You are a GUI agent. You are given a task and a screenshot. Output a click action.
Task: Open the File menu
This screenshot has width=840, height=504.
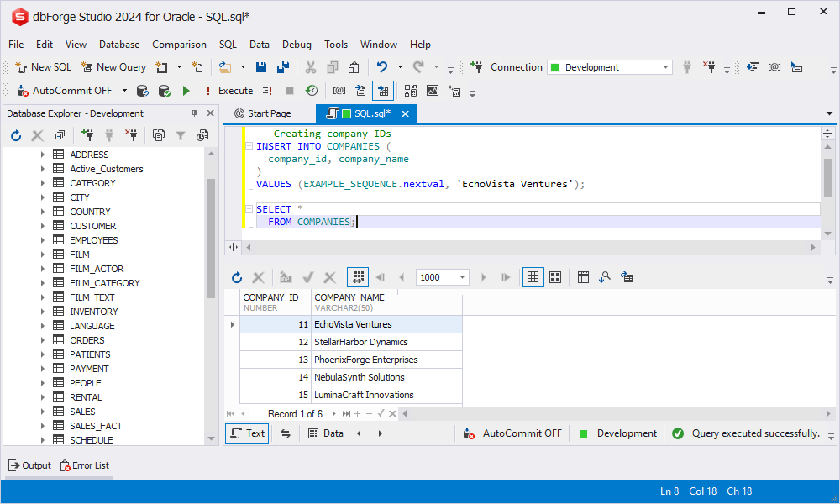click(16, 45)
